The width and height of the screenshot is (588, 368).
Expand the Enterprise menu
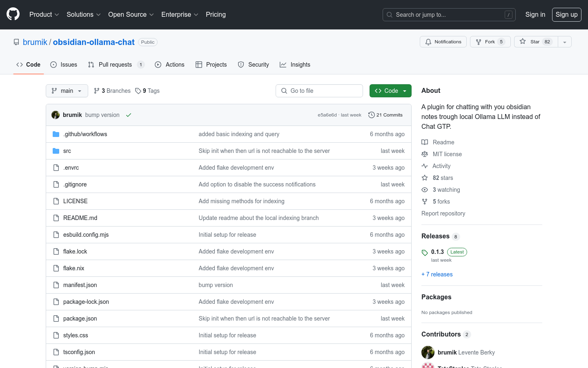[x=180, y=14]
